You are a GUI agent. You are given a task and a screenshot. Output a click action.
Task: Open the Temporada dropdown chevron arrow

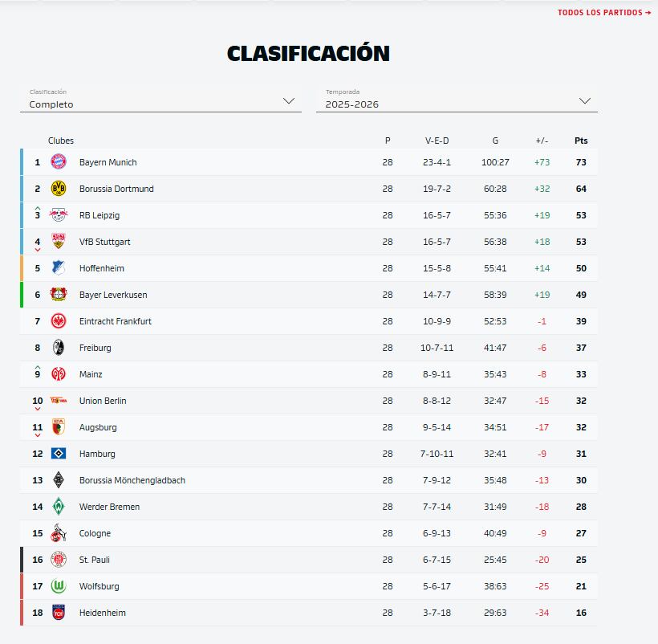(x=587, y=100)
